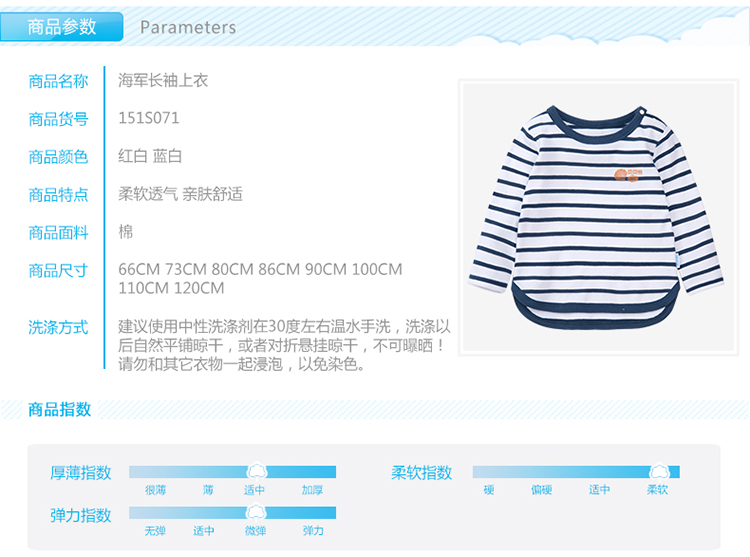Click the product number 151S071
This screenshot has width=750, height=557.
coord(149,118)
